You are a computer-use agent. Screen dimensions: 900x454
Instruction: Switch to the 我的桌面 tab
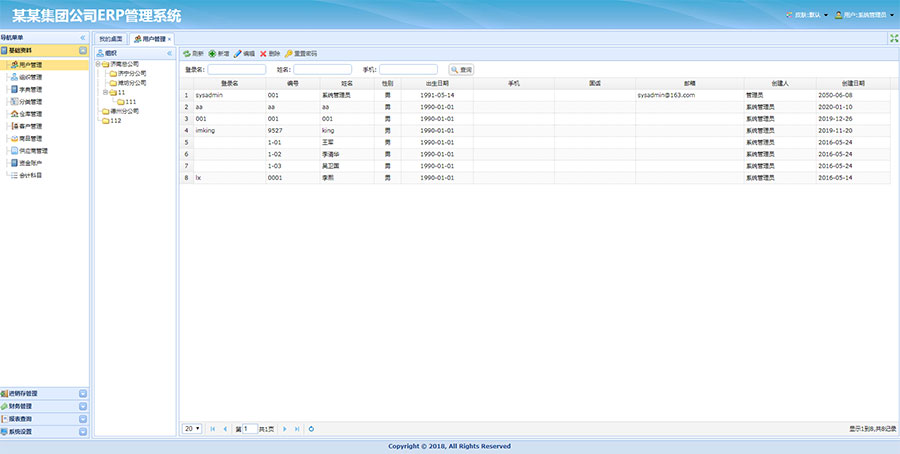pyautogui.click(x=111, y=38)
